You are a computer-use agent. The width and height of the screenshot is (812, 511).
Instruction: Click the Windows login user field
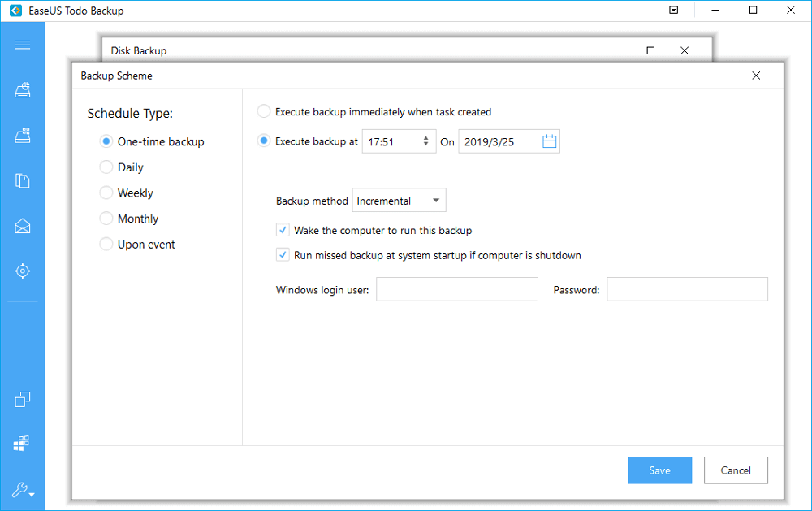pos(456,288)
